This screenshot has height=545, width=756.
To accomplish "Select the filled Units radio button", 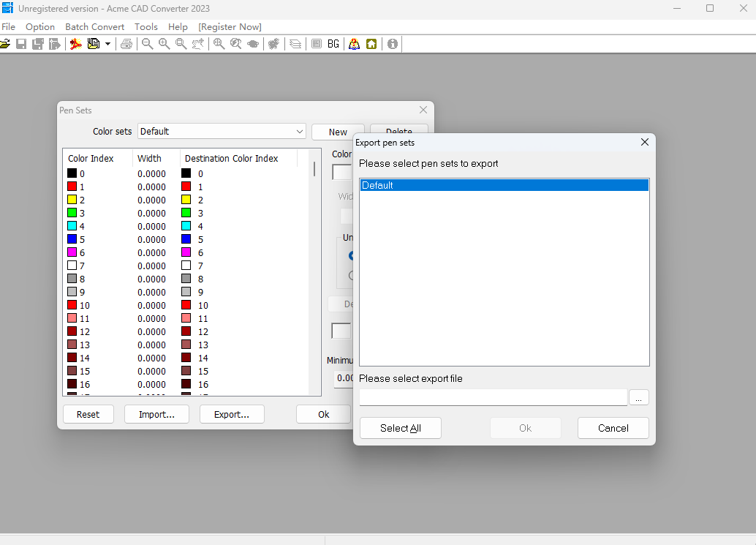I will [352, 255].
